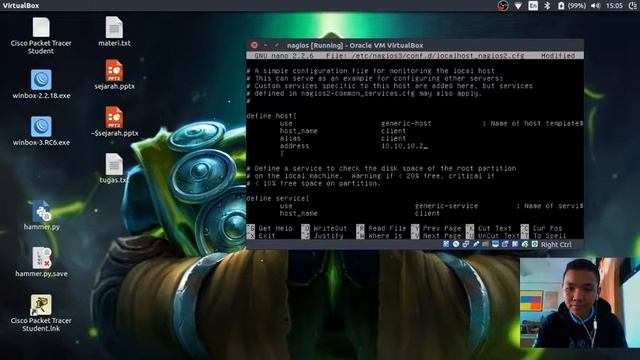Click the To Spell shortcut in nano
The width and height of the screenshot is (640, 360).
click(544, 236)
